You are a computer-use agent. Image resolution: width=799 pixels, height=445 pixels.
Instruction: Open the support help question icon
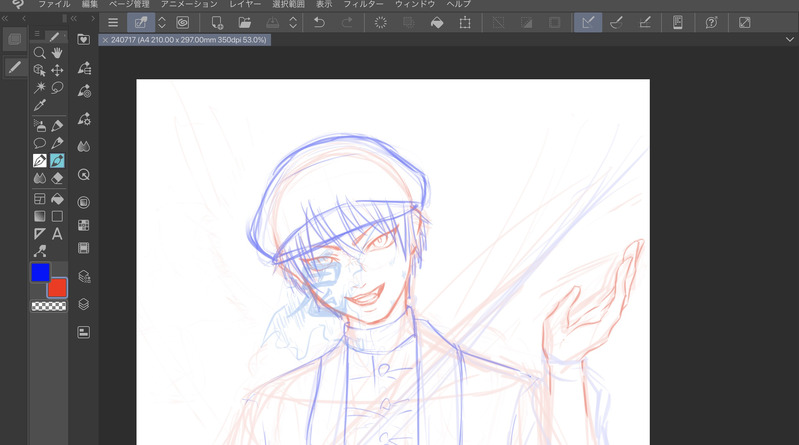click(x=711, y=22)
